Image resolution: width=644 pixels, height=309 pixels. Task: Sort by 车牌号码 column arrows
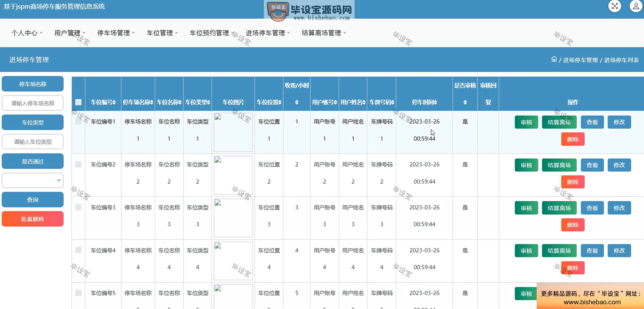click(393, 102)
